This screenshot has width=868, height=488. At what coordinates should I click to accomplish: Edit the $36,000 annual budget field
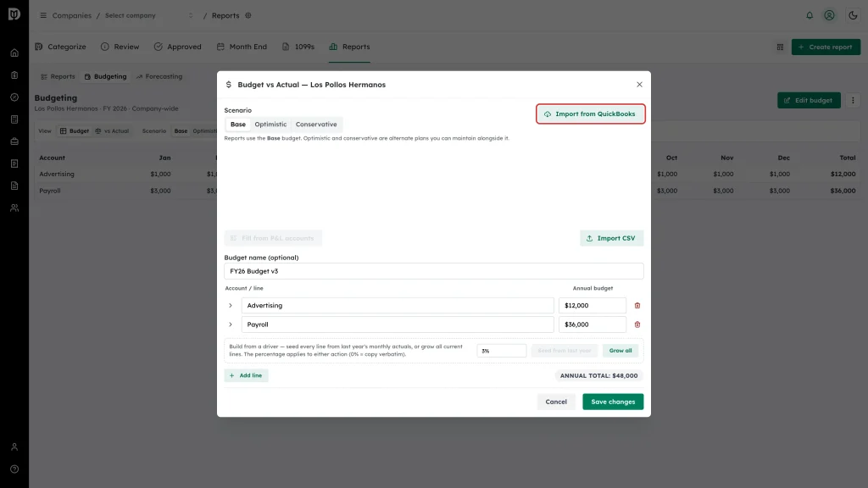coord(593,324)
